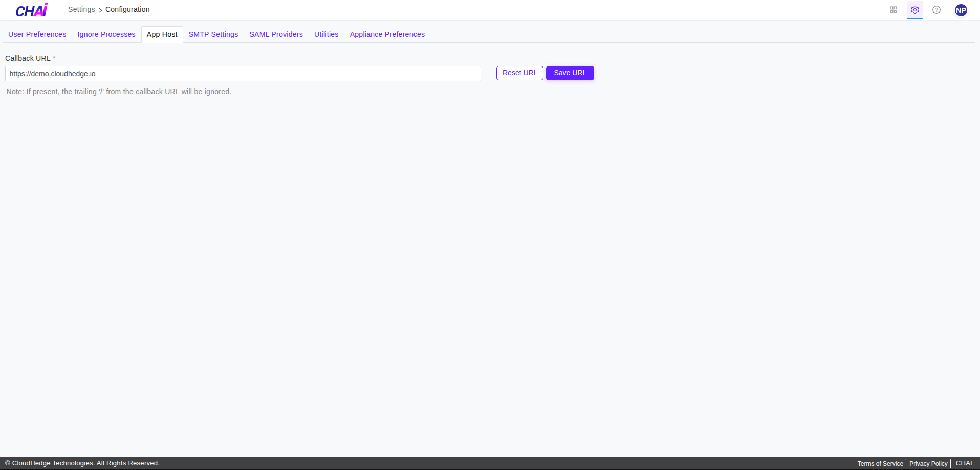980x470 pixels.
Task: Click the CHAI link in the footer
Action: tap(964, 463)
